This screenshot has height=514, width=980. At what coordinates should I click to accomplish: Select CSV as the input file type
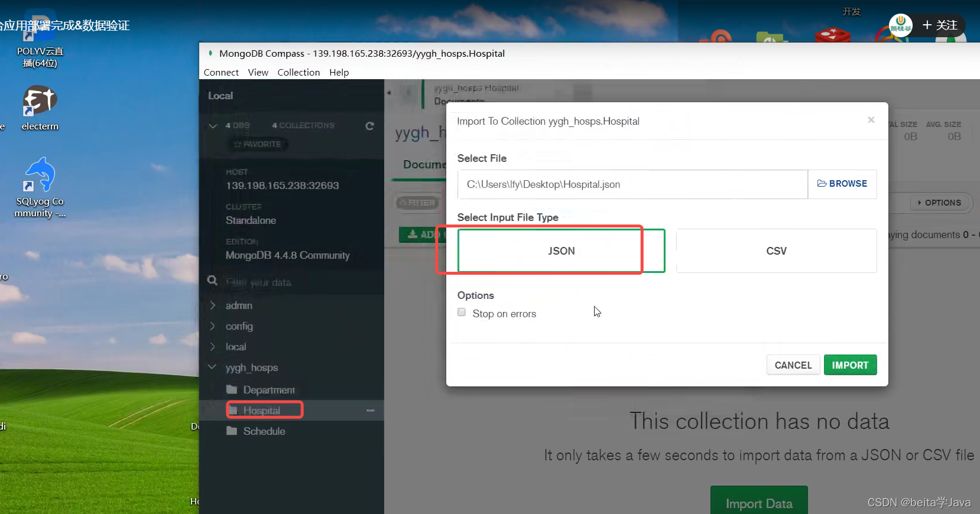(x=776, y=251)
